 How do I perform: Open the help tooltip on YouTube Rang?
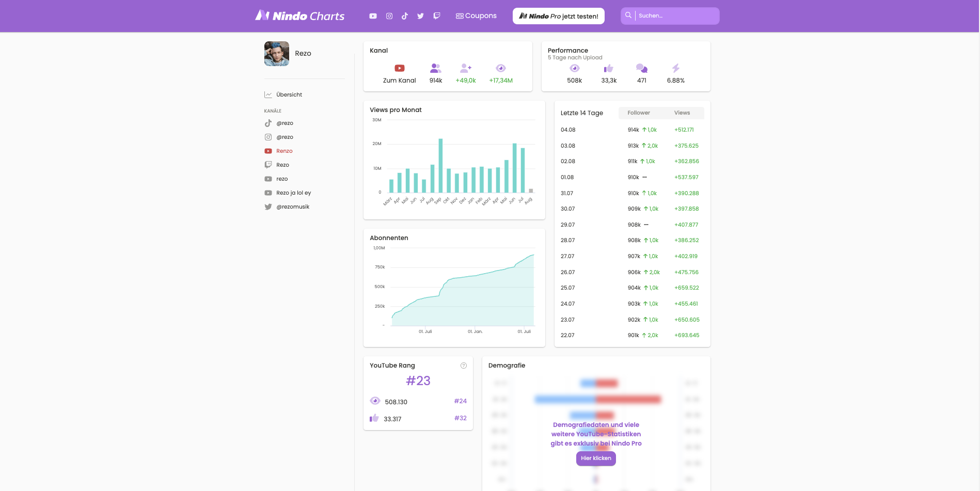[463, 365]
